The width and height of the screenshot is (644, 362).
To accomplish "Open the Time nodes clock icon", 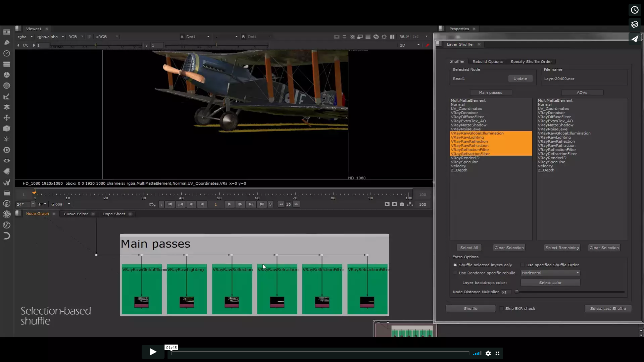I will click(x=6, y=53).
